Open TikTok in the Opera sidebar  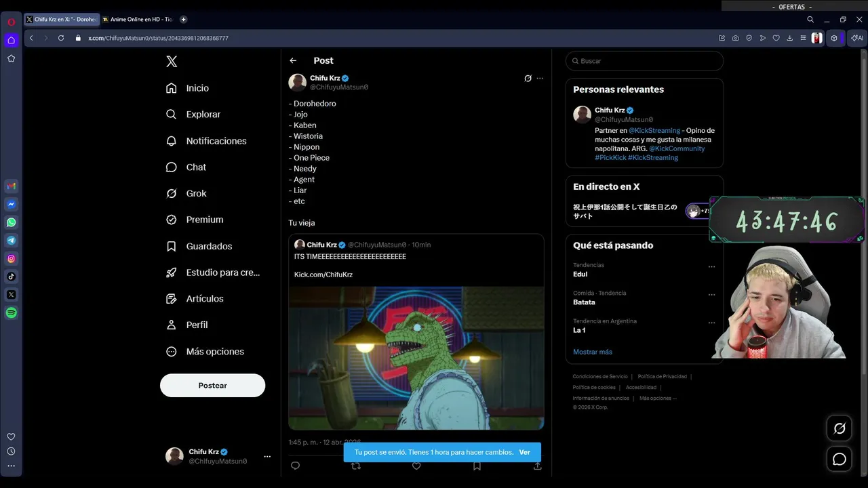click(11, 277)
